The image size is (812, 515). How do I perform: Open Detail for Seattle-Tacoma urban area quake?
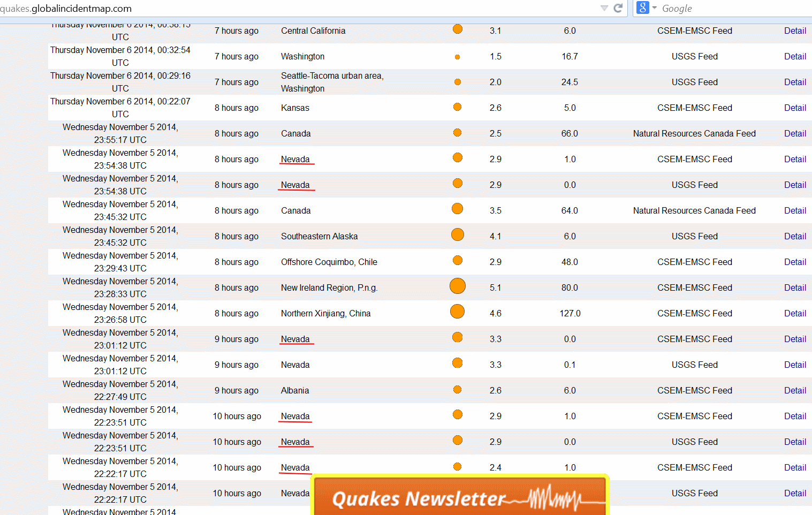tap(795, 82)
